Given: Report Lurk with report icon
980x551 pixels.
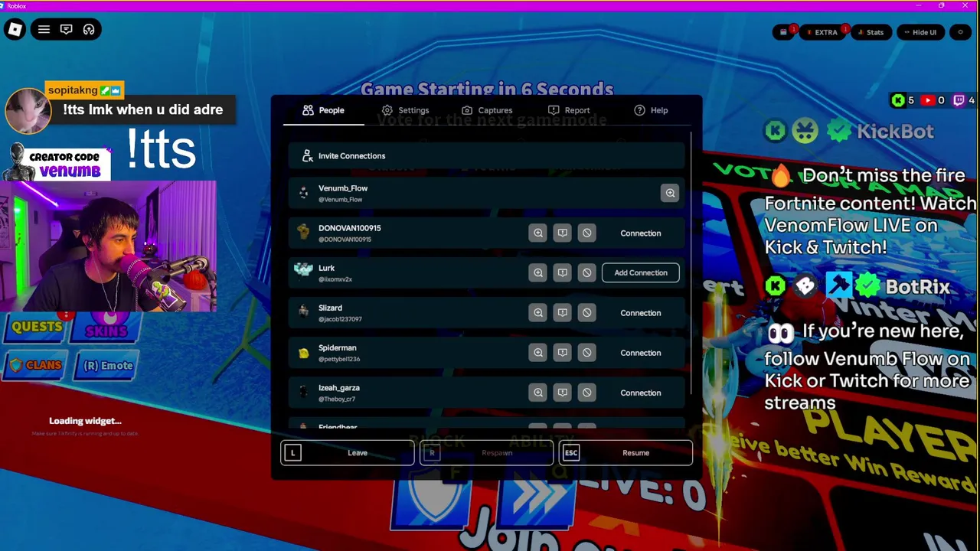Looking at the screenshot, I should pyautogui.click(x=563, y=272).
